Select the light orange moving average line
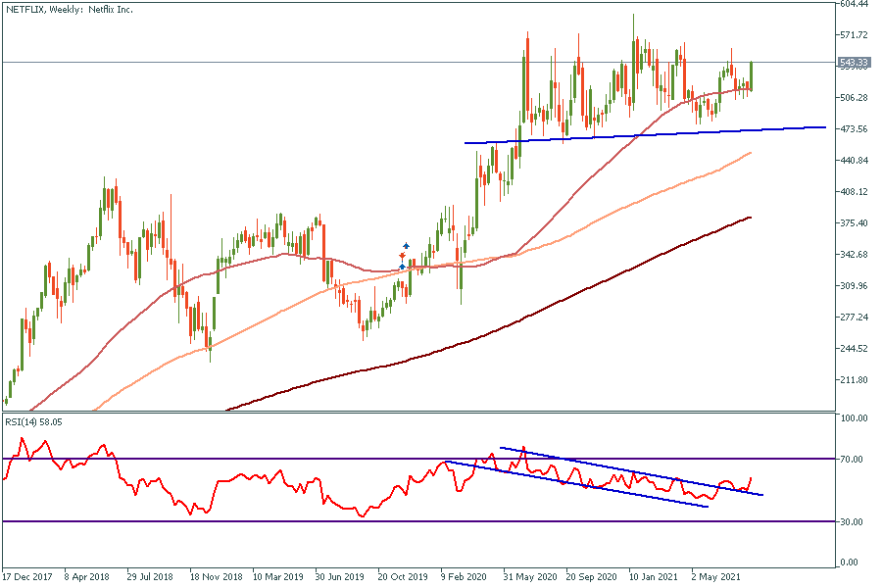This screenshot has height=588, width=882. point(421,267)
